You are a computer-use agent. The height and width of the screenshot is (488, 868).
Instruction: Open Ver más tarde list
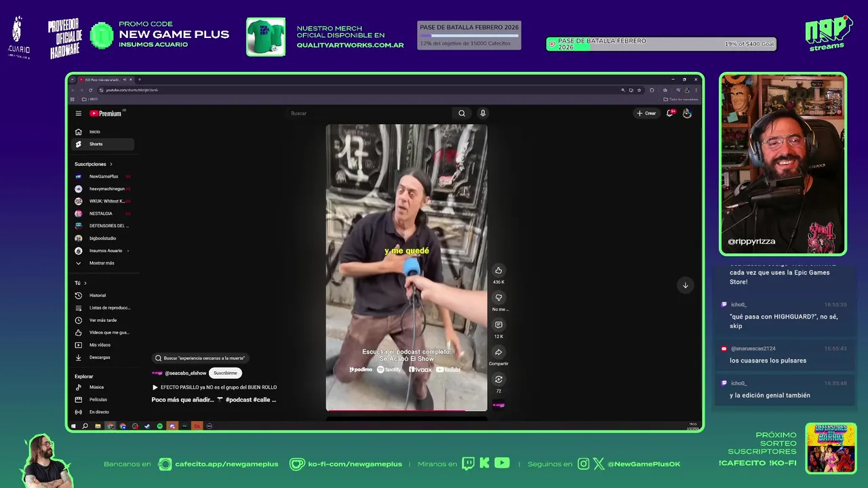pos(103,320)
